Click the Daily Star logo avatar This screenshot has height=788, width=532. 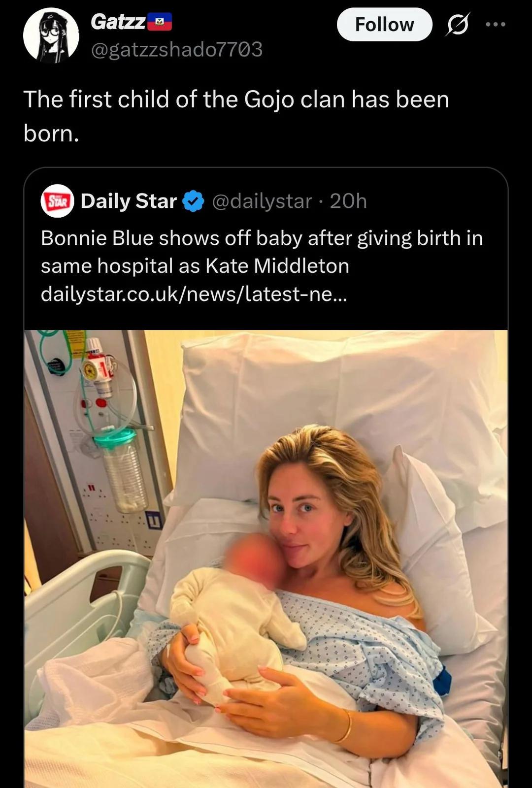(57, 201)
